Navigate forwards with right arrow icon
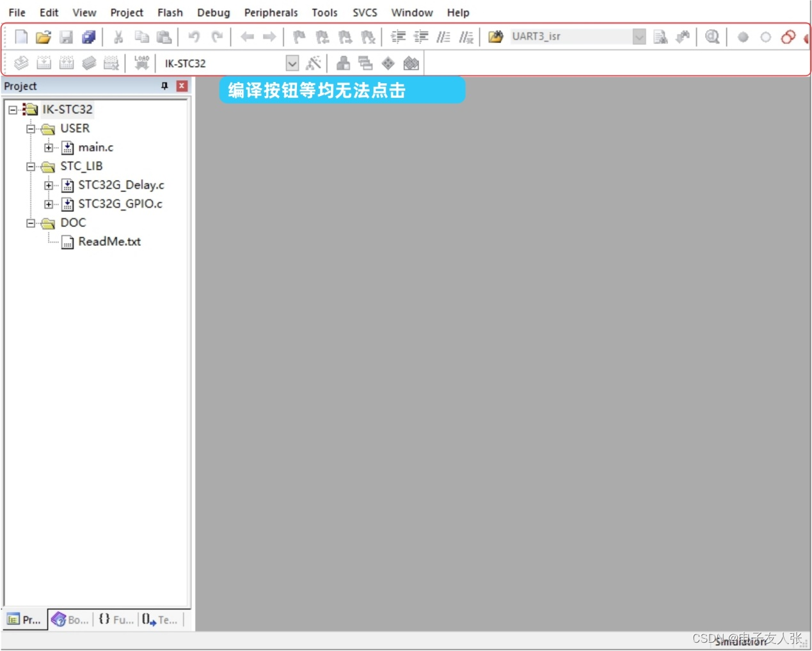812x651 pixels. point(269,37)
